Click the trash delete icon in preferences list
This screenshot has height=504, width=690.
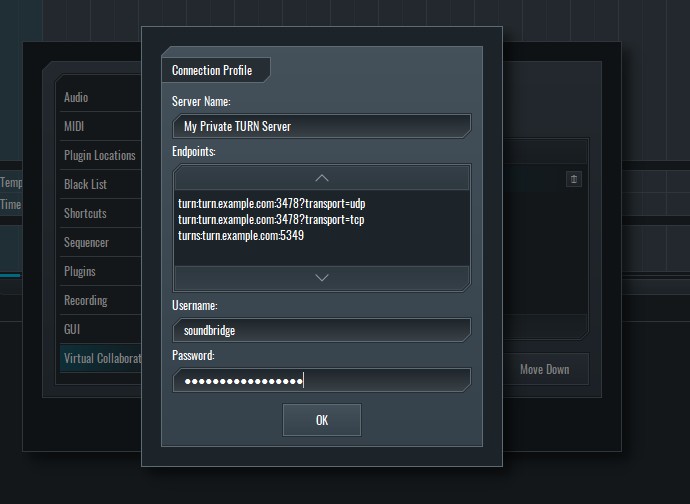[574, 179]
